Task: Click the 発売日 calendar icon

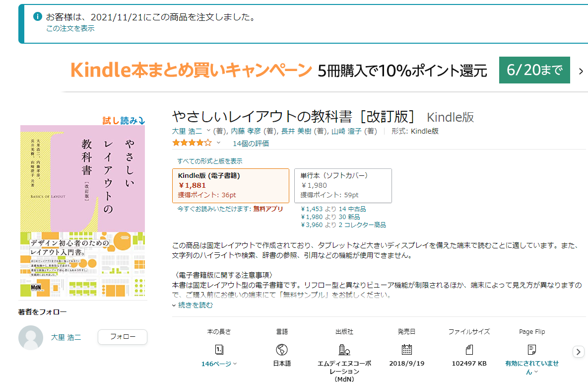Action: tap(406, 350)
